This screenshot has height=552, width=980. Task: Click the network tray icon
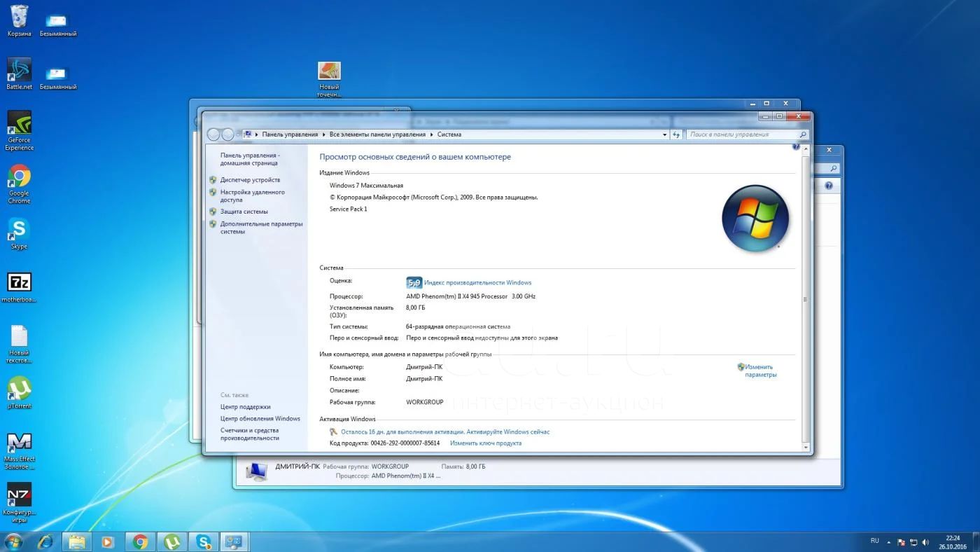[x=913, y=542]
